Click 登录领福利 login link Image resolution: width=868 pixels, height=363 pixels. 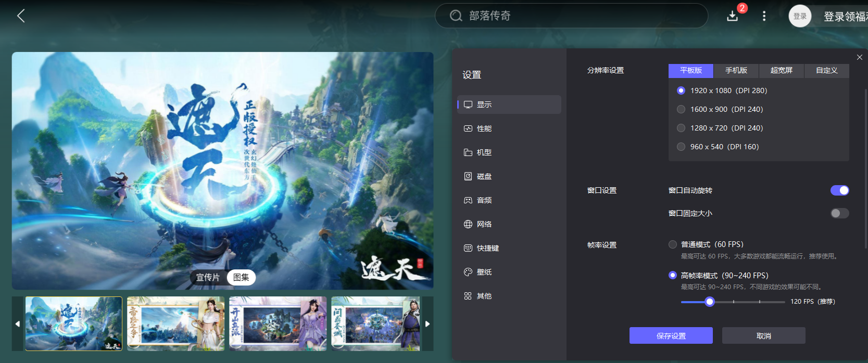[845, 17]
